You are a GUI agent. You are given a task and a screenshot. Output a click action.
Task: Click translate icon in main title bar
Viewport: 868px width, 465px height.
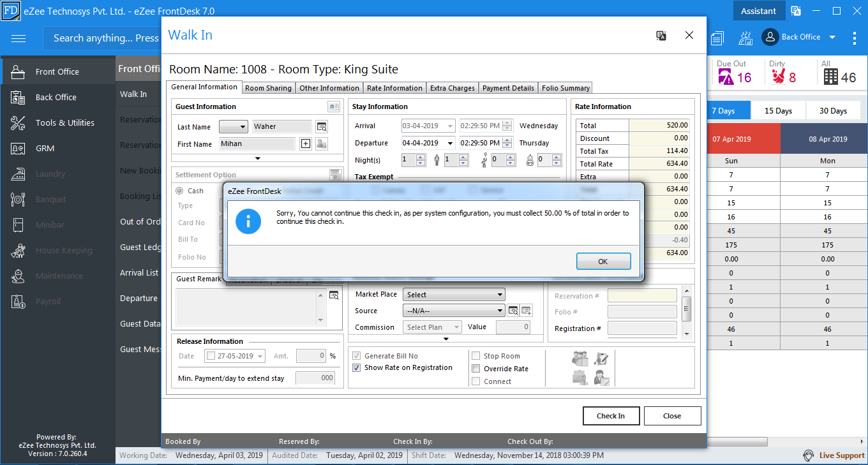click(x=796, y=11)
